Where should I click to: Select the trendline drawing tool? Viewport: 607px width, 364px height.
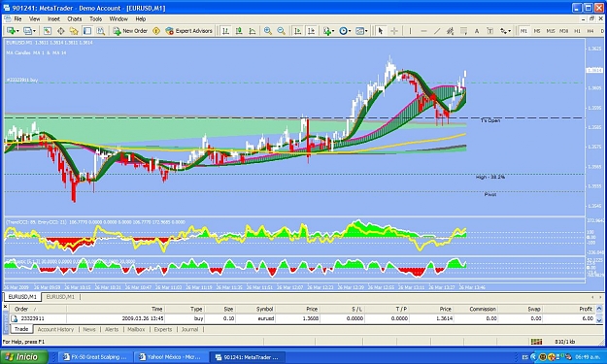(437, 31)
